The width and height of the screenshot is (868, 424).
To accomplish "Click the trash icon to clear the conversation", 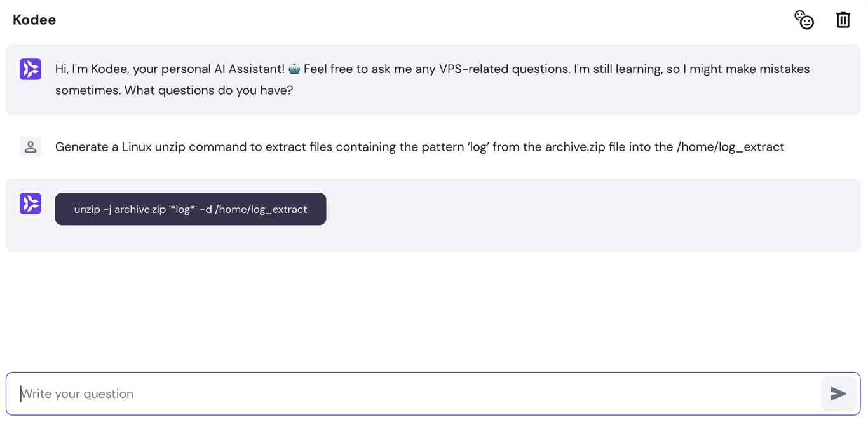I will click(x=843, y=20).
